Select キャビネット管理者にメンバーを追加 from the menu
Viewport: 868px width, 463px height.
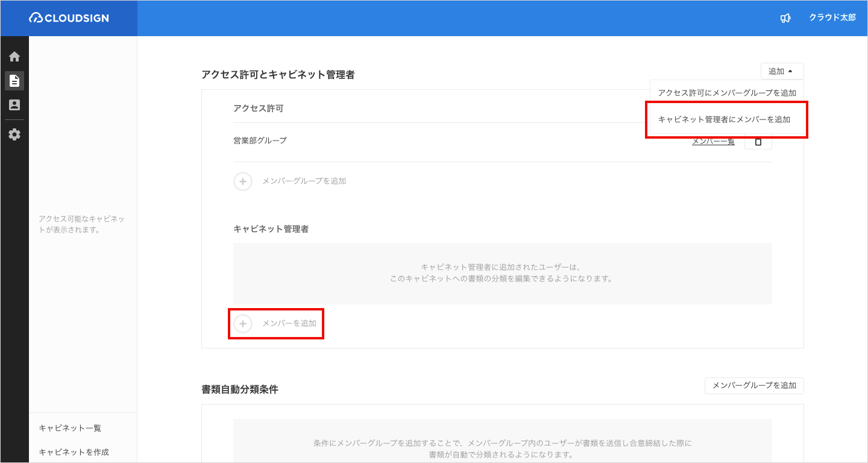tap(724, 119)
